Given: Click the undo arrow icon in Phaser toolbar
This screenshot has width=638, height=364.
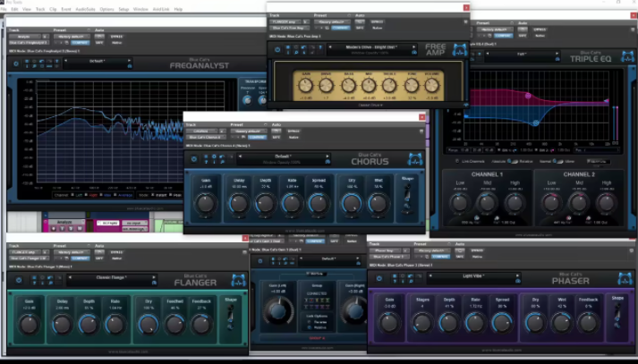Looking at the screenshot, I should 411,276.
